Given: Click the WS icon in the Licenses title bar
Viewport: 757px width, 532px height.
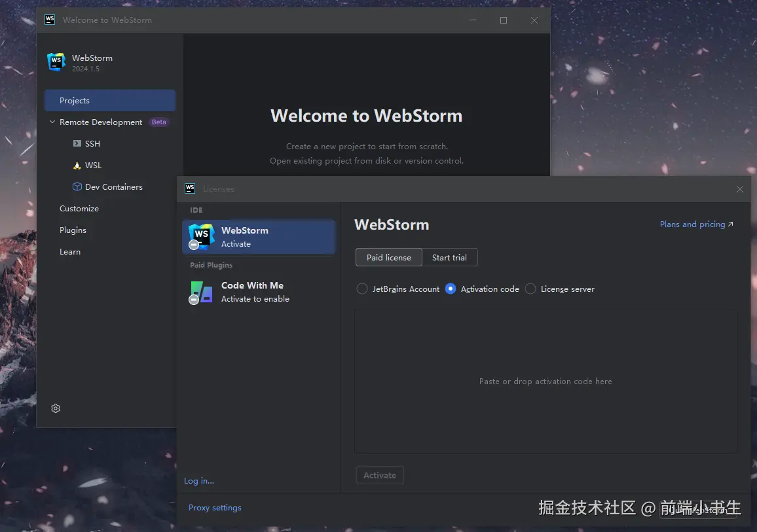Looking at the screenshot, I should (x=190, y=188).
